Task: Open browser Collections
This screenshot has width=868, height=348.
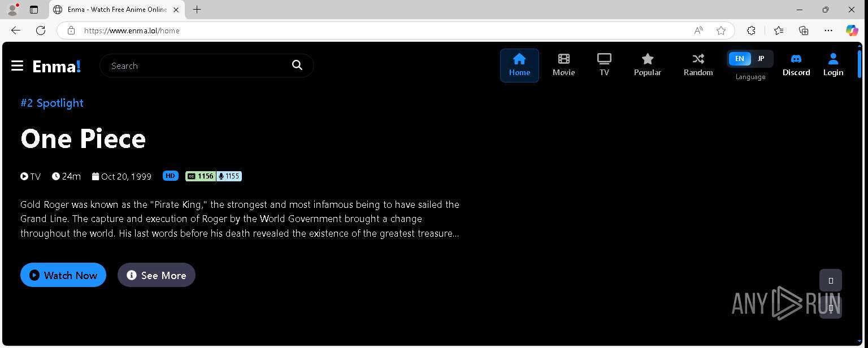Action: click(804, 31)
